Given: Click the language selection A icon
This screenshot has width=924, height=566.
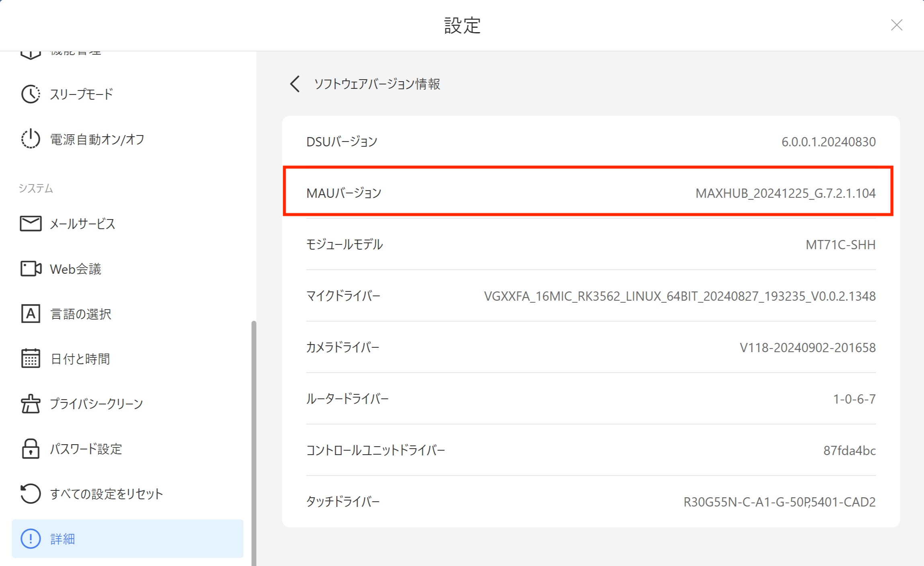Looking at the screenshot, I should coord(31,314).
